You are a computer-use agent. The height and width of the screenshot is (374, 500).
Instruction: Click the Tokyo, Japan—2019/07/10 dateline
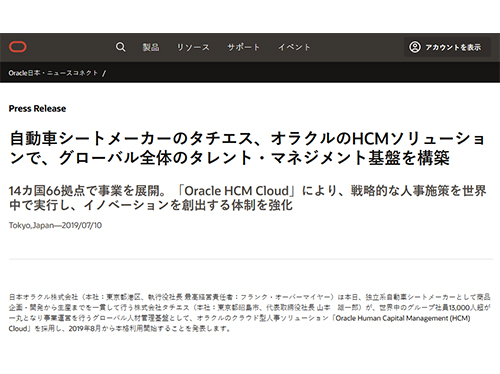pyautogui.click(x=55, y=225)
